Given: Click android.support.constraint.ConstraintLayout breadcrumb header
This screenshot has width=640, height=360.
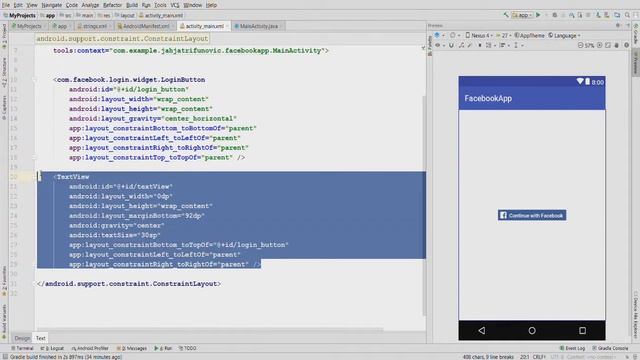Looking at the screenshot, I should [122, 39].
